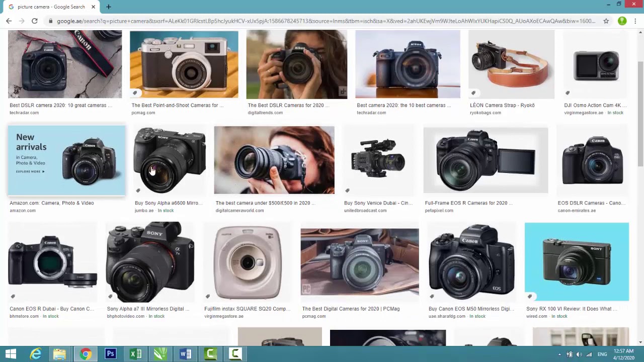Bookmark this page with the star

click(x=606, y=21)
